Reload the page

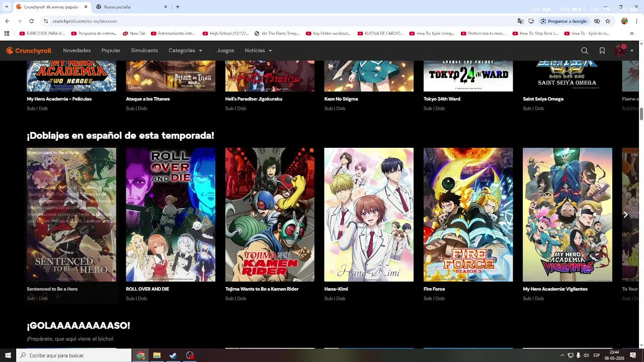point(31,21)
